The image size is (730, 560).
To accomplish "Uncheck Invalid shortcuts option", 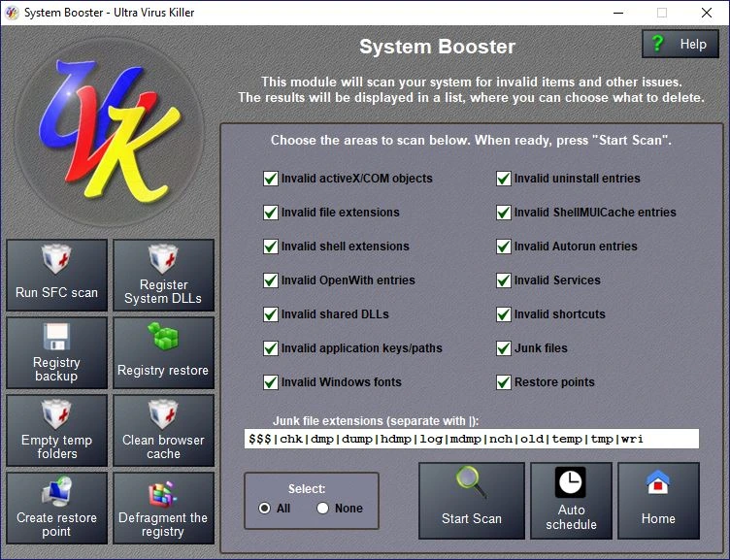I will [504, 314].
